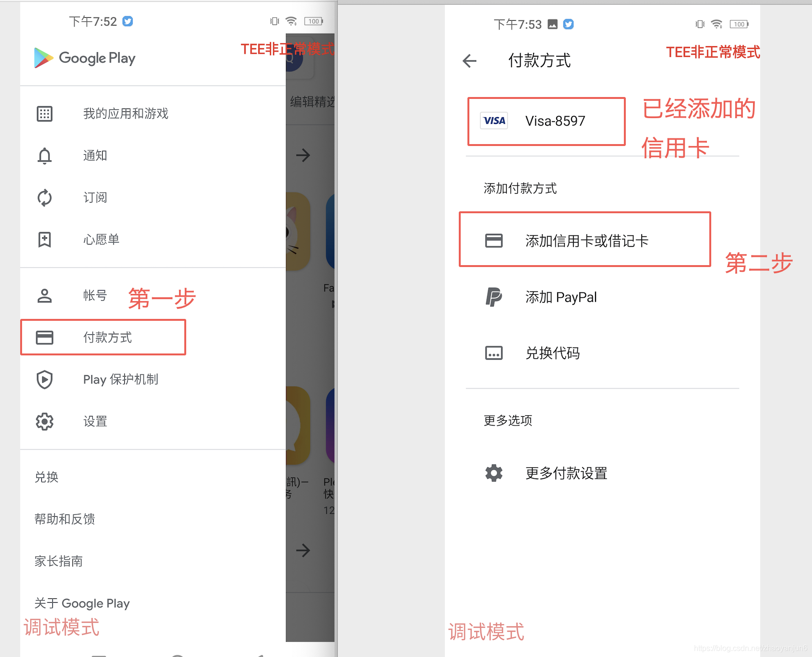Open 关于 Google Play link
The width and height of the screenshot is (812, 657).
(x=82, y=603)
